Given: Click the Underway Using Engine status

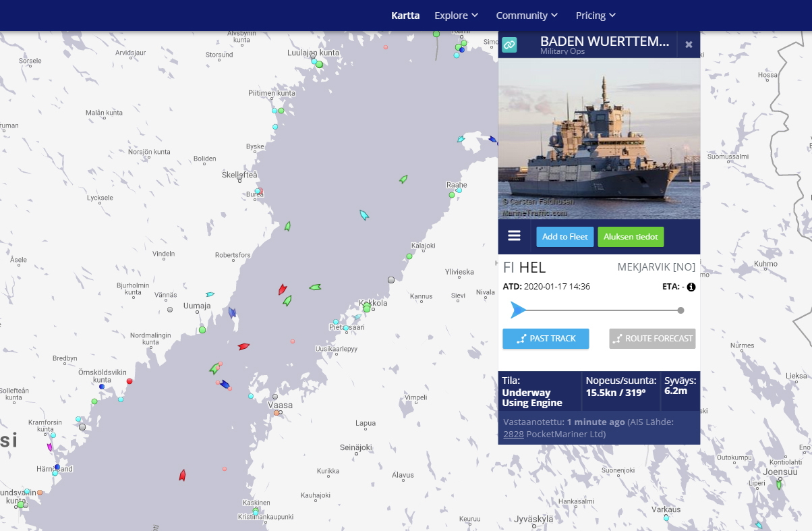Looking at the screenshot, I should pyautogui.click(x=532, y=398).
